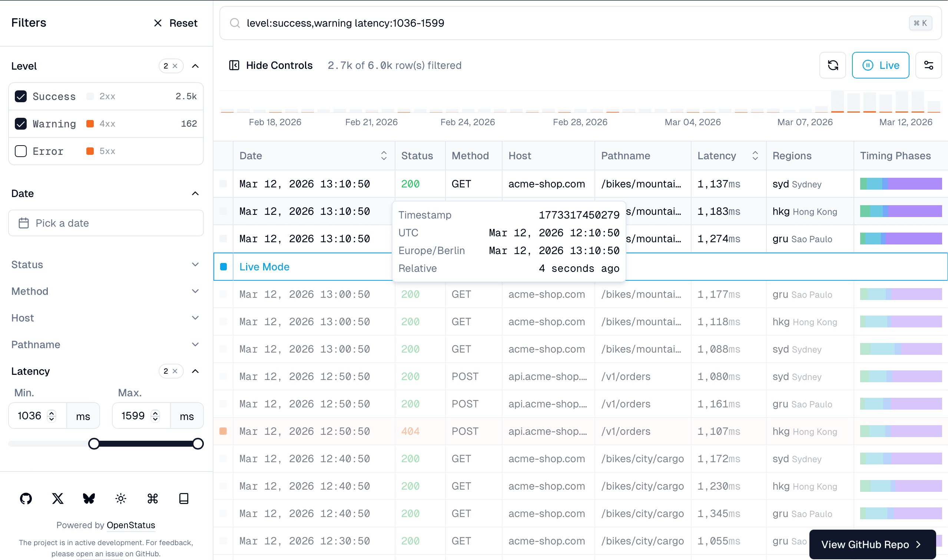Screen dimensions: 948x560
Task: Expand the Status filter section
Action: [195, 264]
